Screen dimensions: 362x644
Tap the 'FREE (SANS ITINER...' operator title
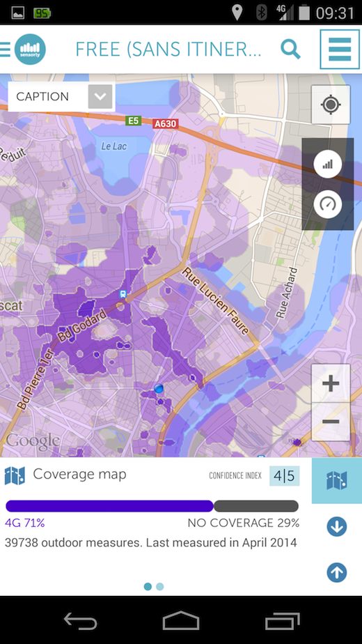coord(168,49)
